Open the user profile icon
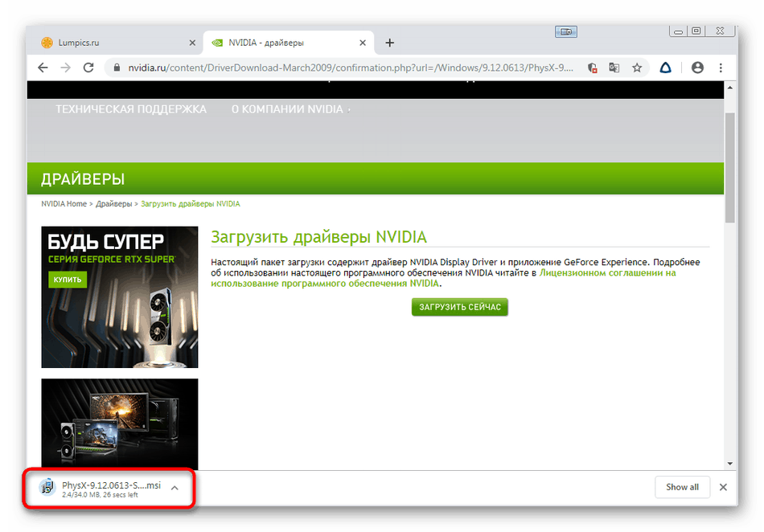The image size is (764, 532). point(697,68)
